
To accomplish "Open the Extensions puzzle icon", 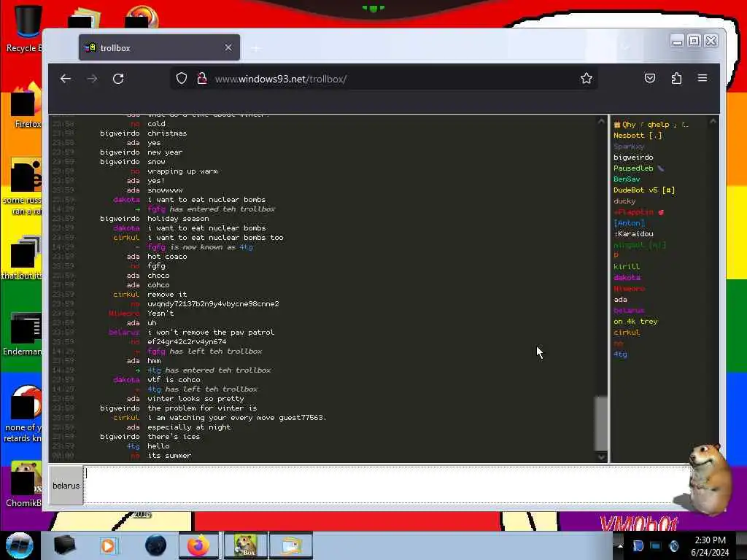I will click(x=676, y=78).
